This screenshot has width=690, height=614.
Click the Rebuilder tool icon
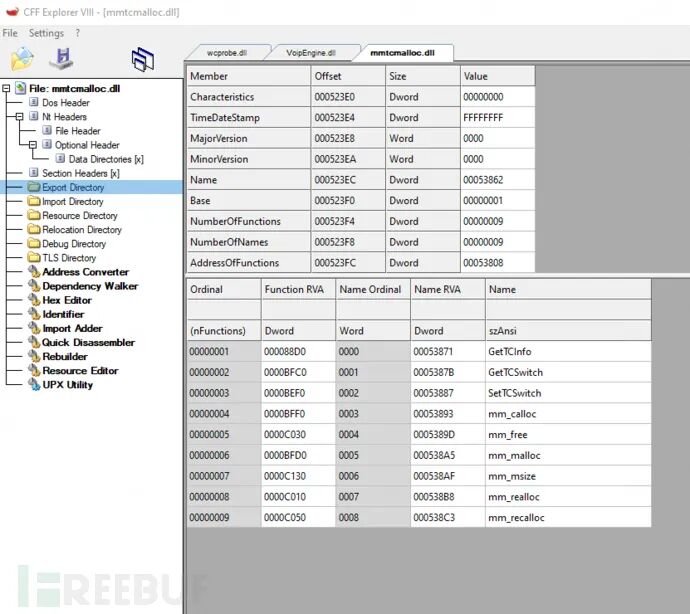(34, 356)
